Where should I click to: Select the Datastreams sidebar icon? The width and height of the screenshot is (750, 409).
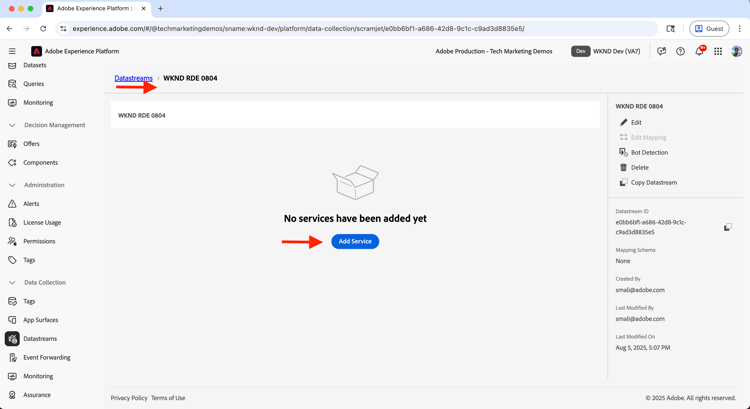12,339
